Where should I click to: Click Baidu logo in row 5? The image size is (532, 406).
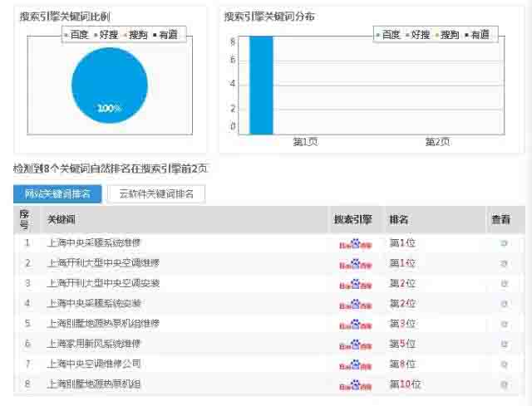[355, 324]
